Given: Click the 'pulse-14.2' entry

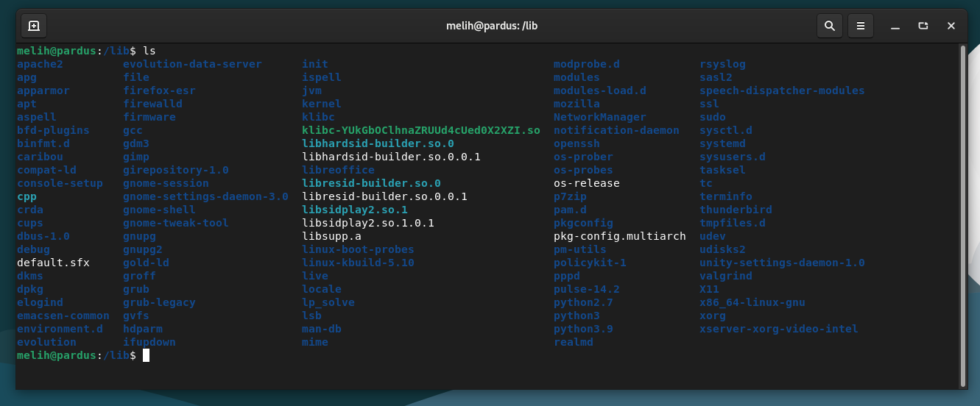Looking at the screenshot, I should pos(587,289).
